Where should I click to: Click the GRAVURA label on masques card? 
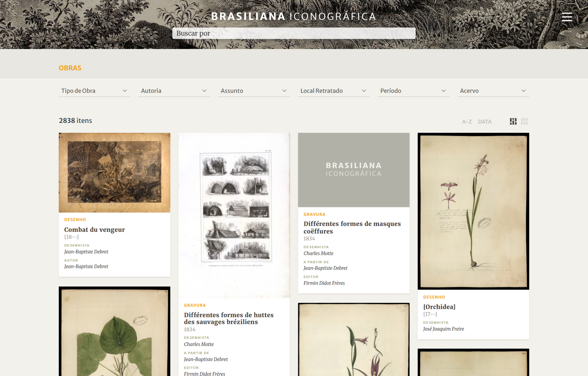tap(314, 214)
